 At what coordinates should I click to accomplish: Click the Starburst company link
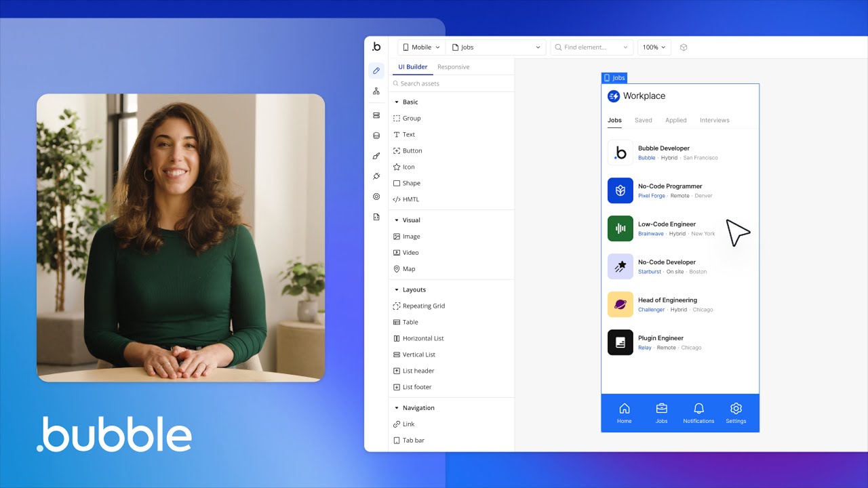coord(650,272)
